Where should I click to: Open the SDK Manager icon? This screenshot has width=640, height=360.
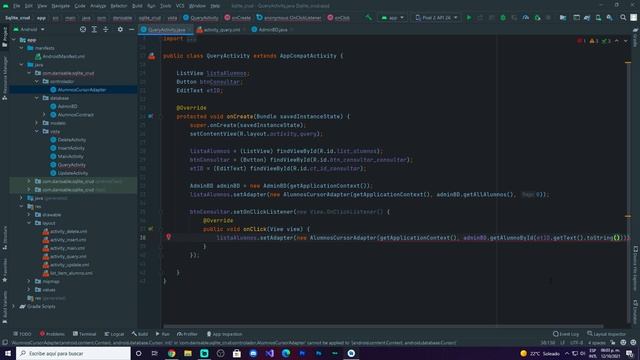(x=609, y=18)
